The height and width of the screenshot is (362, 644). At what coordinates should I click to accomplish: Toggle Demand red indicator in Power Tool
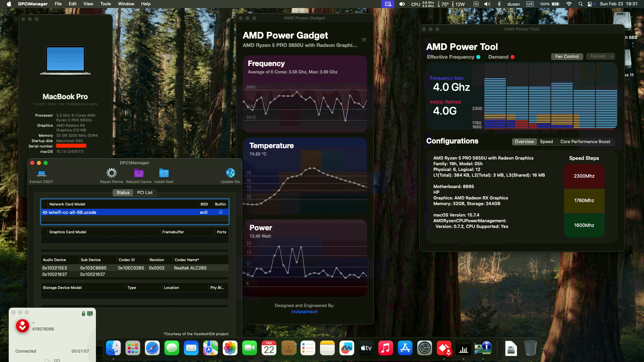click(x=513, y=57)
